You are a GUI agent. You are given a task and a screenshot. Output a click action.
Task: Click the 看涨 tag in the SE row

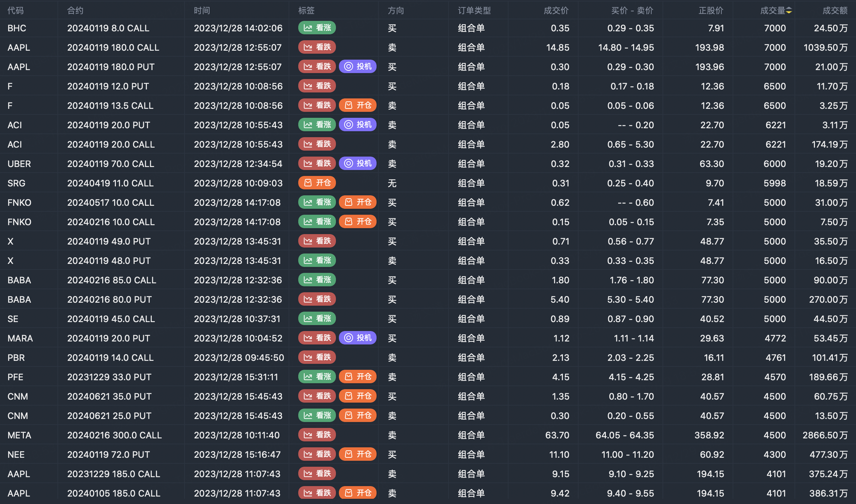click(x=317, y=319)
